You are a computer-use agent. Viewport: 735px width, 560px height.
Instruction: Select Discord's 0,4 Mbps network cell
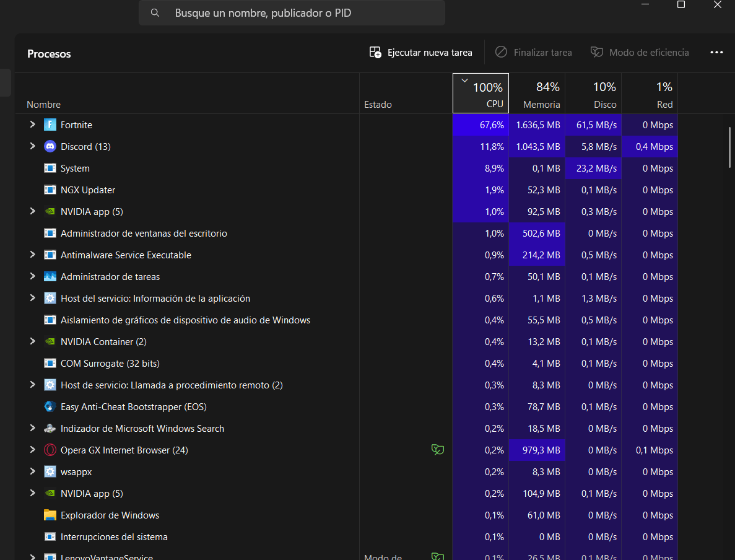pos(649,146)
